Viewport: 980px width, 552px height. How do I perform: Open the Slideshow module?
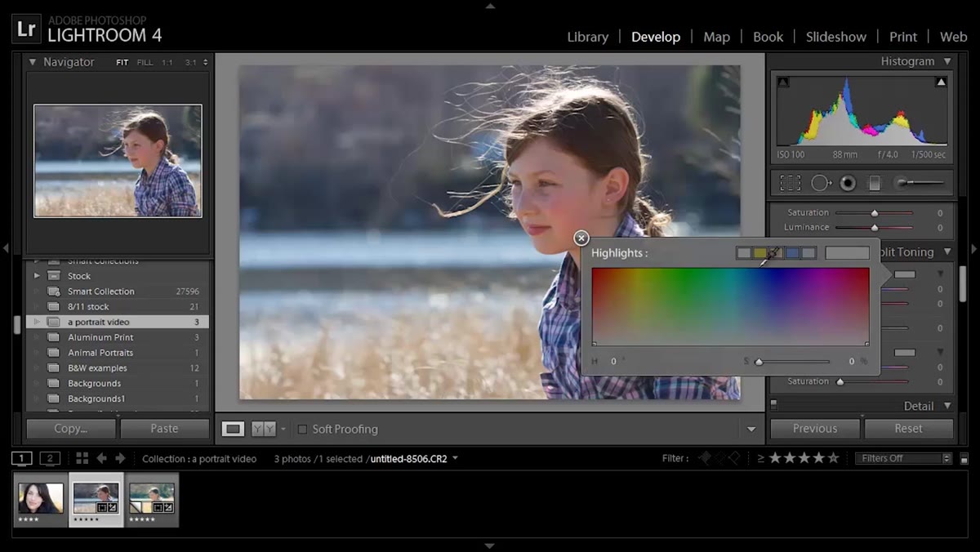click(x=836, y=37)
